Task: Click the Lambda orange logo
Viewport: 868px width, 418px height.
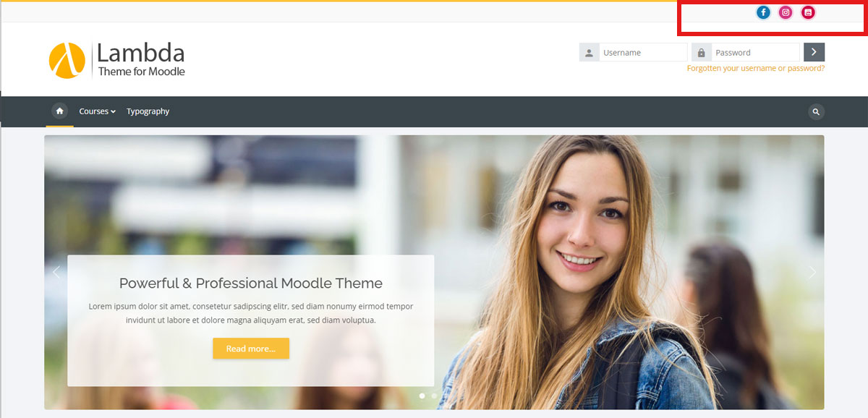Action: [67, 60]
